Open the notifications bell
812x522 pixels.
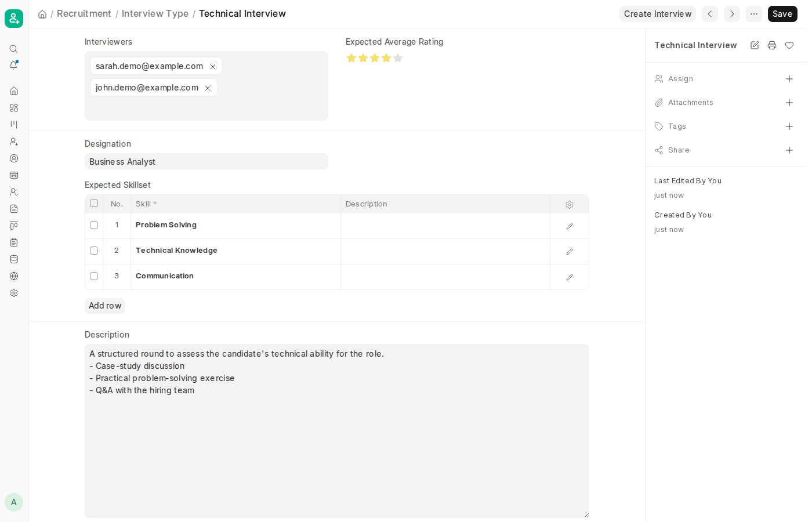click(13, 65)
